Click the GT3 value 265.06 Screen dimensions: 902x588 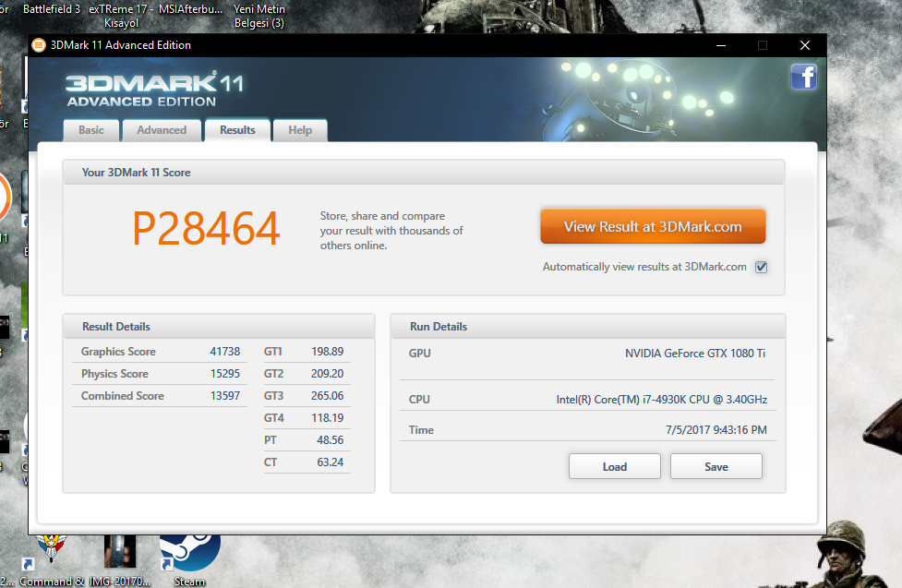point(328,396)
